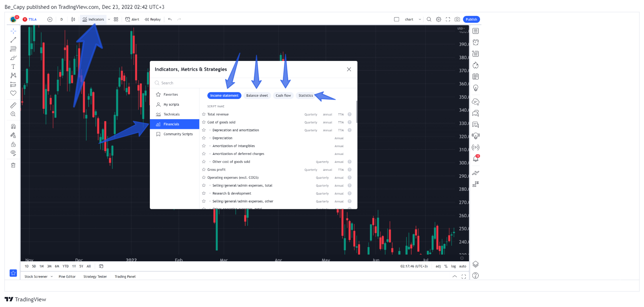This screenshot has width=644, height=307.
Task: Open the chart patterns tool
Action: tap(13, 76)
